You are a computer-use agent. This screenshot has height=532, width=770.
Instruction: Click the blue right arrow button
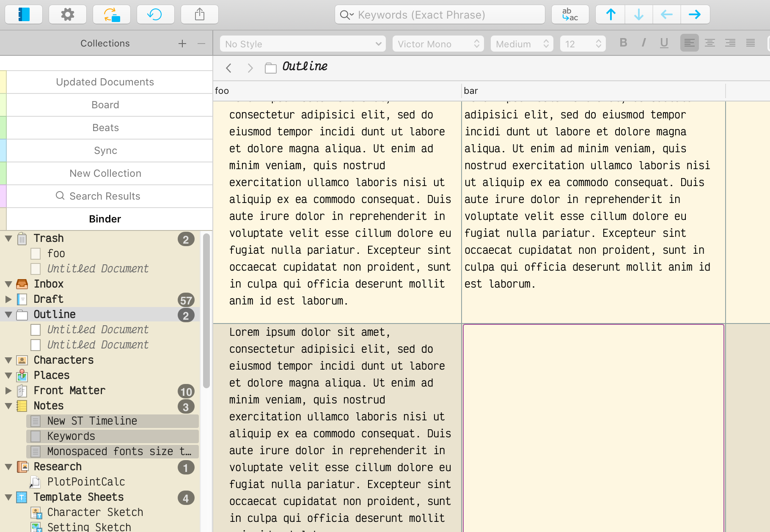coord(695,15)
